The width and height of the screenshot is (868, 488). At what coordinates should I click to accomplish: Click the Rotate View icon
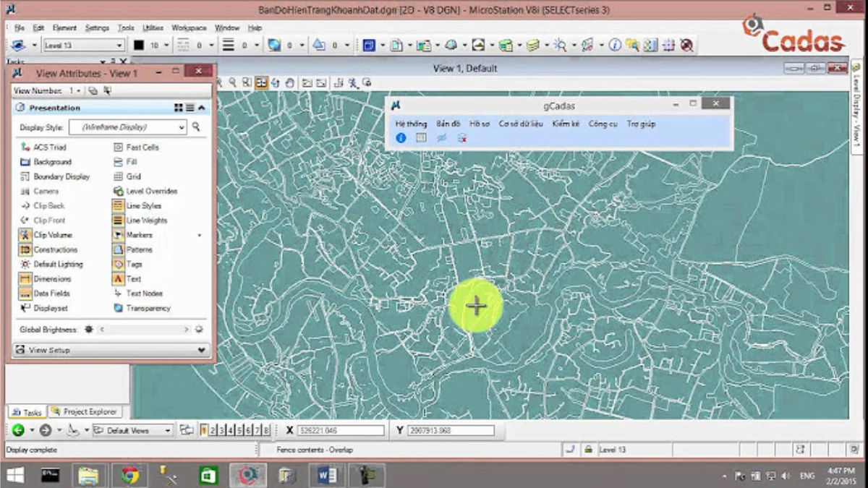pos(276,83)
